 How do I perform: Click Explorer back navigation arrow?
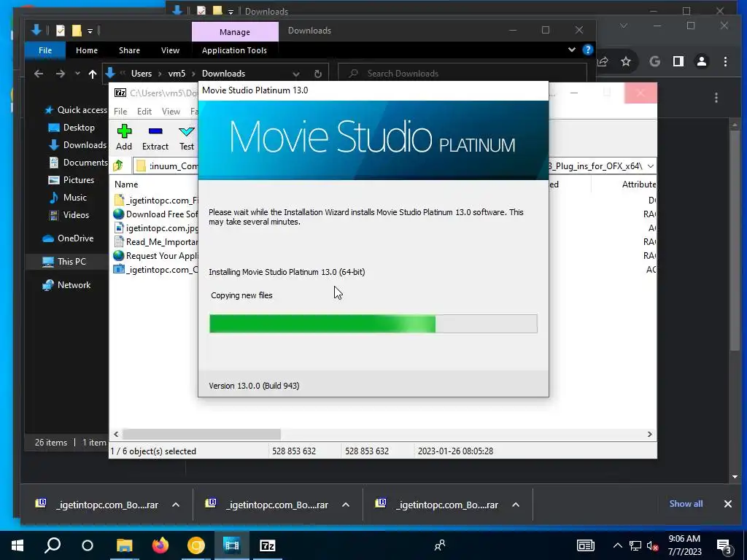(x=39, y=74)
